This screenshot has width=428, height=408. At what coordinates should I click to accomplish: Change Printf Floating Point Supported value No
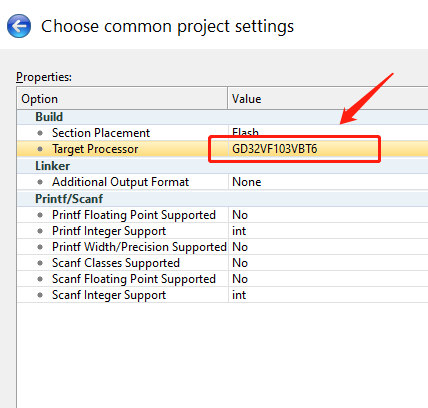tap(240, 215)
